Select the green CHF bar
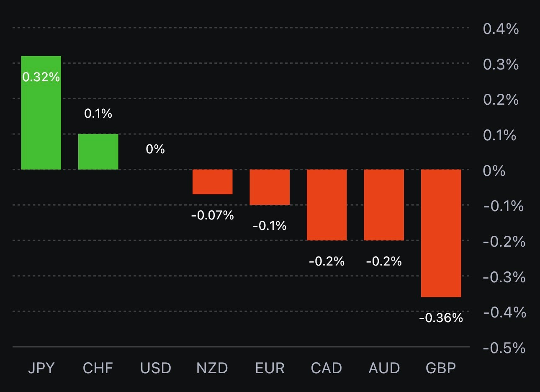This screenshot has width=540, height=392. point(98,152)
